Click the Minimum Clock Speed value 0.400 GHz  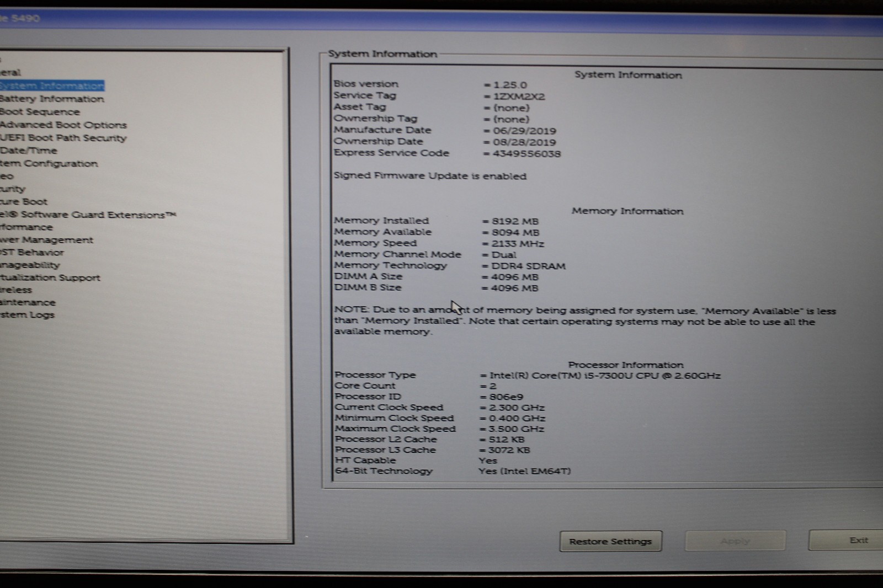tap(517, 419)
